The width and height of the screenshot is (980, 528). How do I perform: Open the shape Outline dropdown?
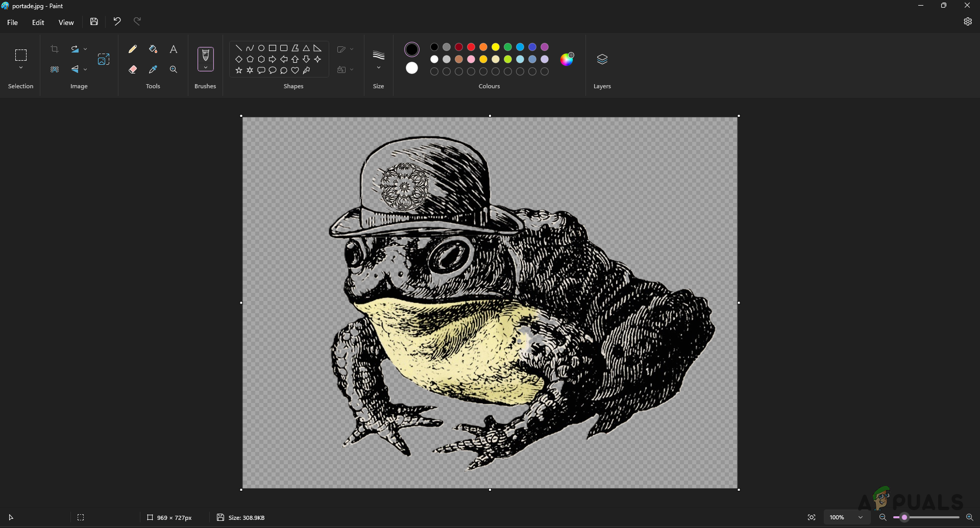(346, 49)
